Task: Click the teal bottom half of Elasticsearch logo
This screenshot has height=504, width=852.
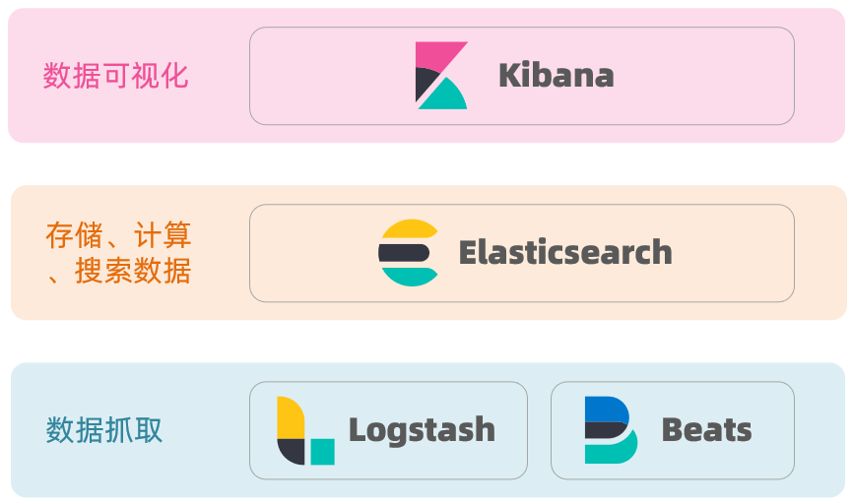Action: 409,276
